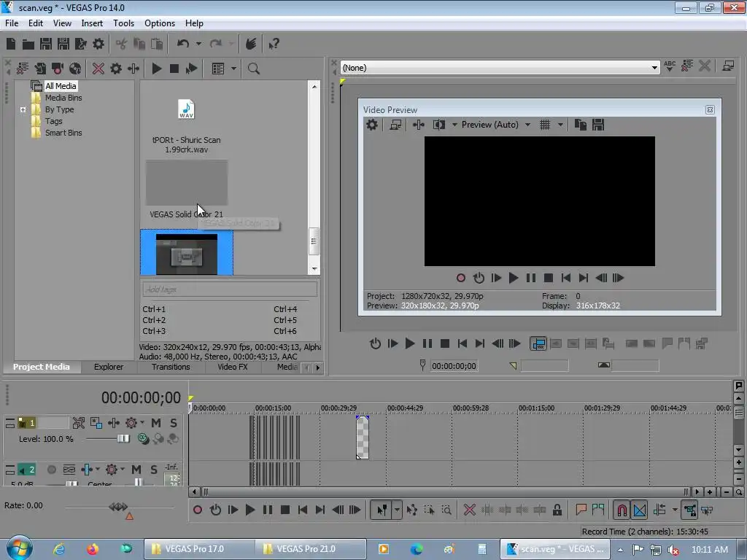Click the Insert Marker flag icon
This screenshot has width=747, height=560.
[x=581, y=510]
